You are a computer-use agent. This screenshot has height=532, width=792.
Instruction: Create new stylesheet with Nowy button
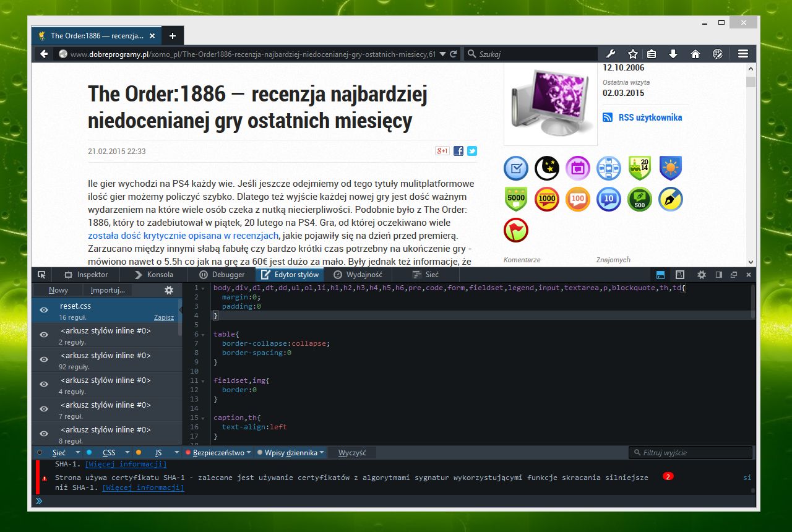point(58,290)
